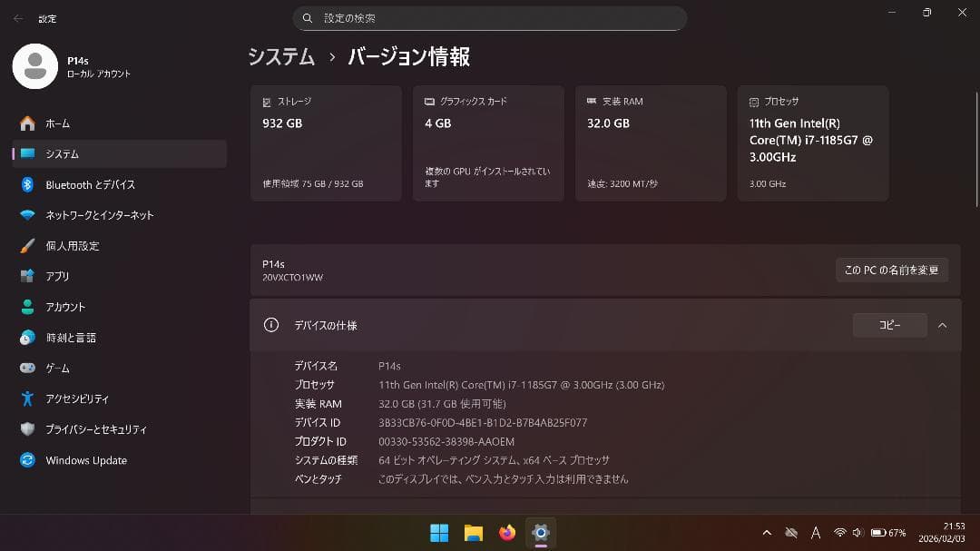Select the プライバシーとセキュリティ shield icon
The height and width of the screenshot is (551, 980).
(29, 429)
